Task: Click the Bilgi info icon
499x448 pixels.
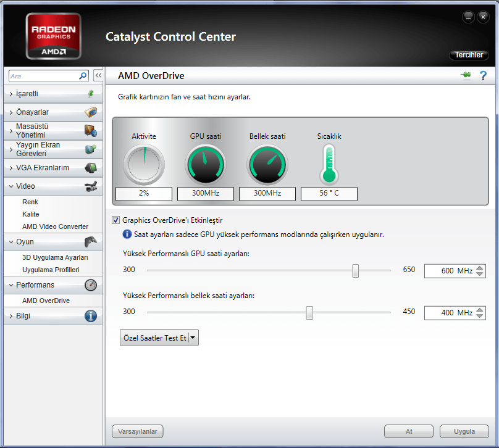Action: pyautogui.click(x=91, y=316)
